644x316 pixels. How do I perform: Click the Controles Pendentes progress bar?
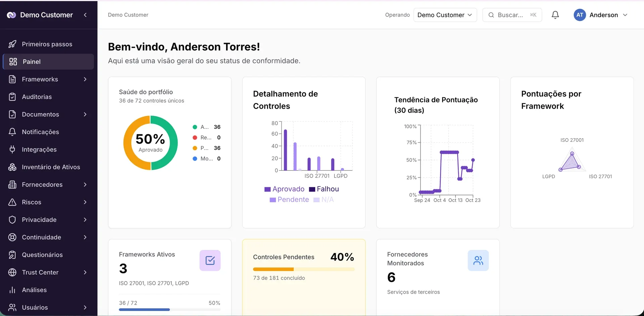pos(304,269)
